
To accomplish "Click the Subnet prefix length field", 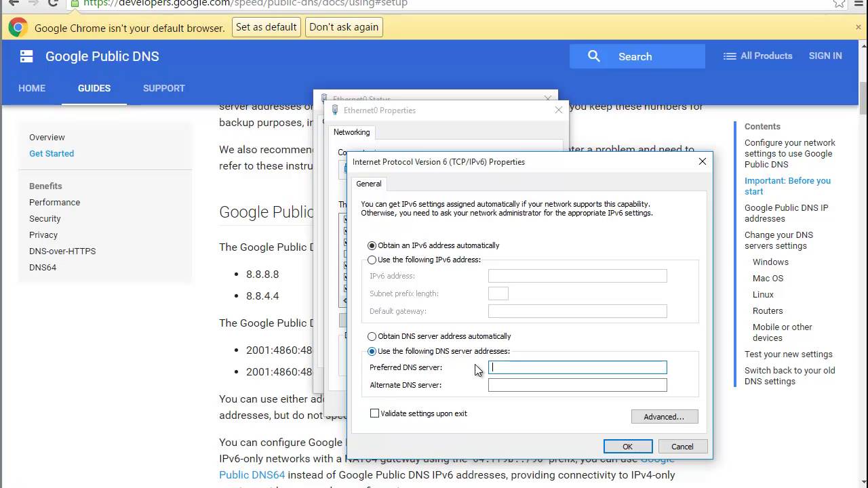I will (498, 293).
